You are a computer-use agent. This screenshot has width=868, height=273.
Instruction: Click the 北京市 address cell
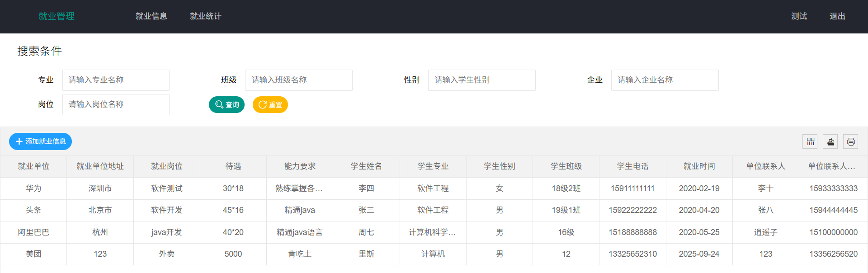click(x=100, y=210)
